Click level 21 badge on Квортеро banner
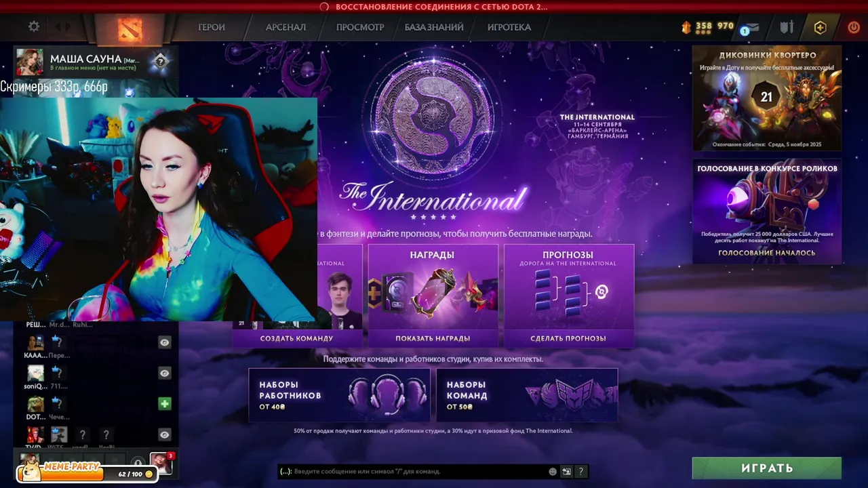868x488 pixels. click(x=766, y=98)
